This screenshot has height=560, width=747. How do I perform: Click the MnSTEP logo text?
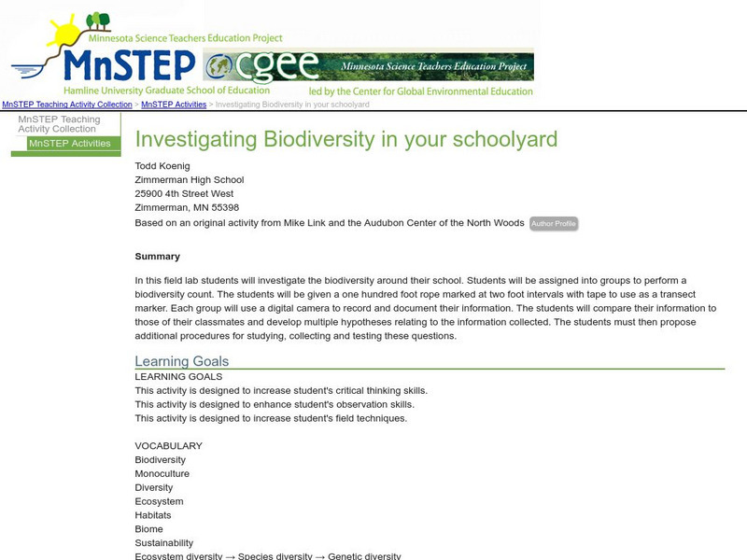point(131,64)
